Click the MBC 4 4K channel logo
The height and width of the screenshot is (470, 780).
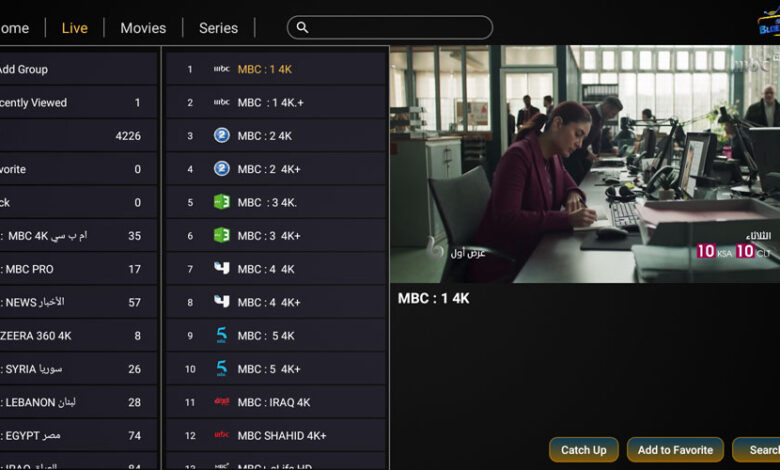pos(221,269)
